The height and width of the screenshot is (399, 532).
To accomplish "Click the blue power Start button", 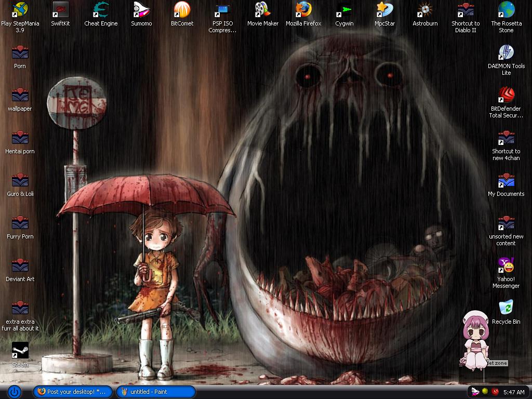I will 14,392.
